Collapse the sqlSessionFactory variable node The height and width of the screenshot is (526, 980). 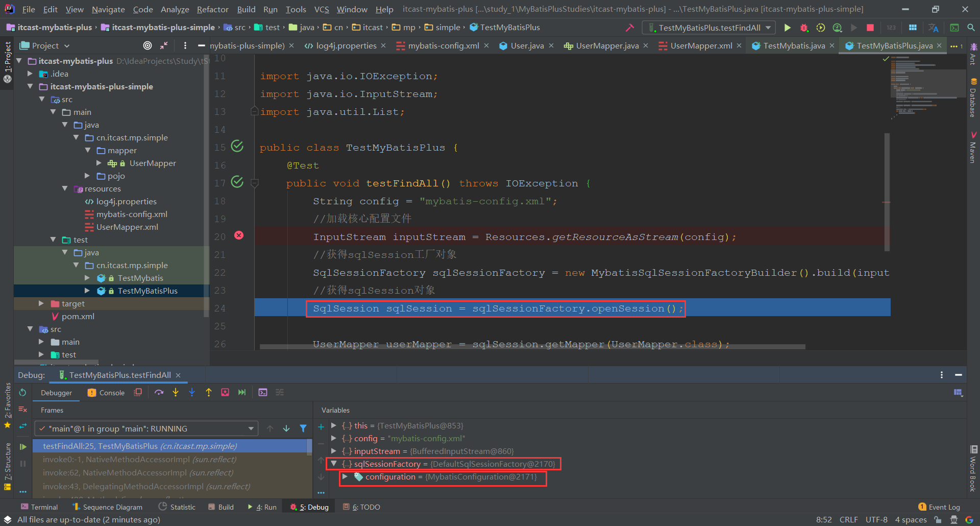click(x=334, y=464)
